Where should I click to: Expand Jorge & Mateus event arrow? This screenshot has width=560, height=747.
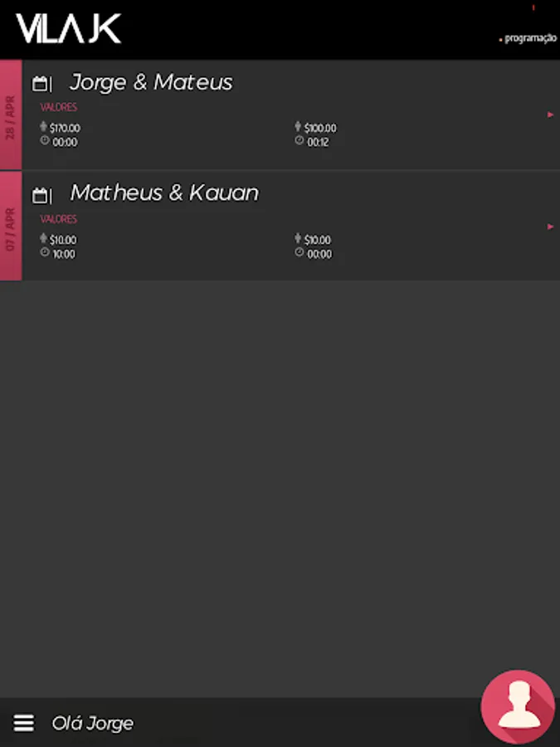click(x=551, y=115)
